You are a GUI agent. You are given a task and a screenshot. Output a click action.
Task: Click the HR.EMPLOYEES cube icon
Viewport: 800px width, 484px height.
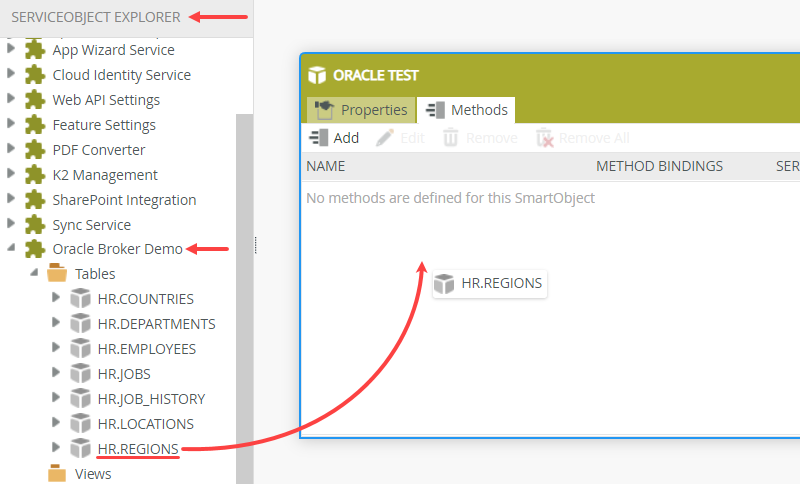[x=80, y=348]
